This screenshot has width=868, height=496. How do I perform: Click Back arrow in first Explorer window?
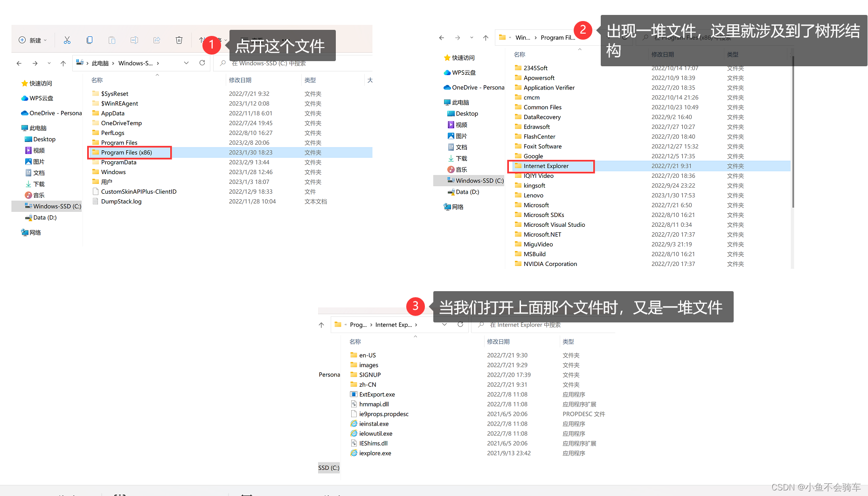coord(19,63)
